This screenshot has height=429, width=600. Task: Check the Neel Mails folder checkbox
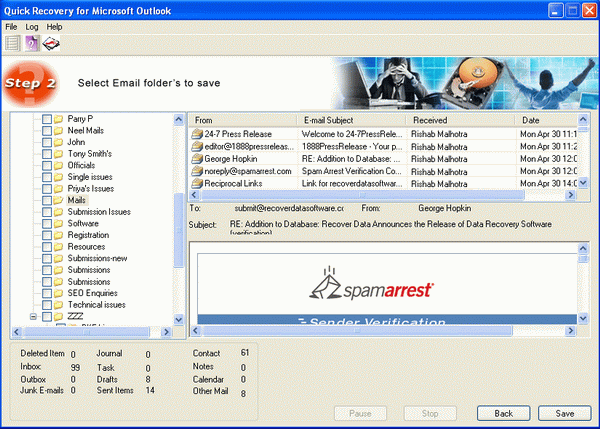pos(46,131)
